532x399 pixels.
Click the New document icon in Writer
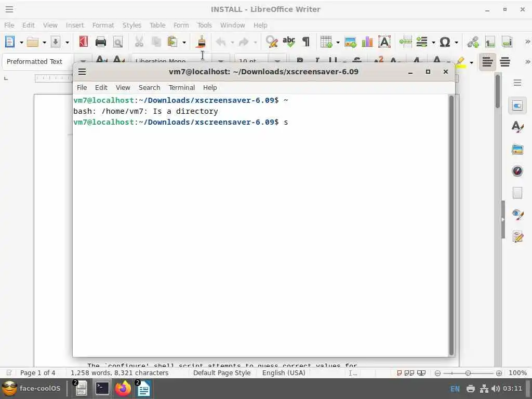coord(10,42)
